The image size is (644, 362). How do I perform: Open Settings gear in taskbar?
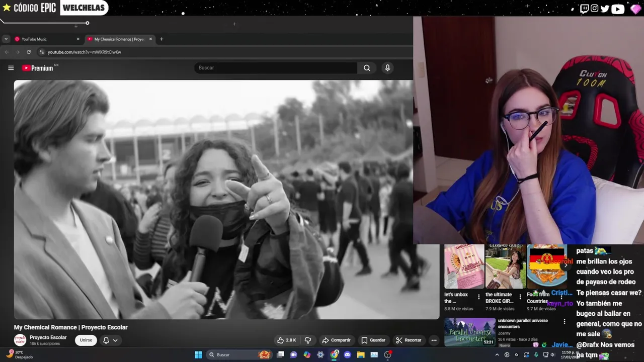(320, 355)
